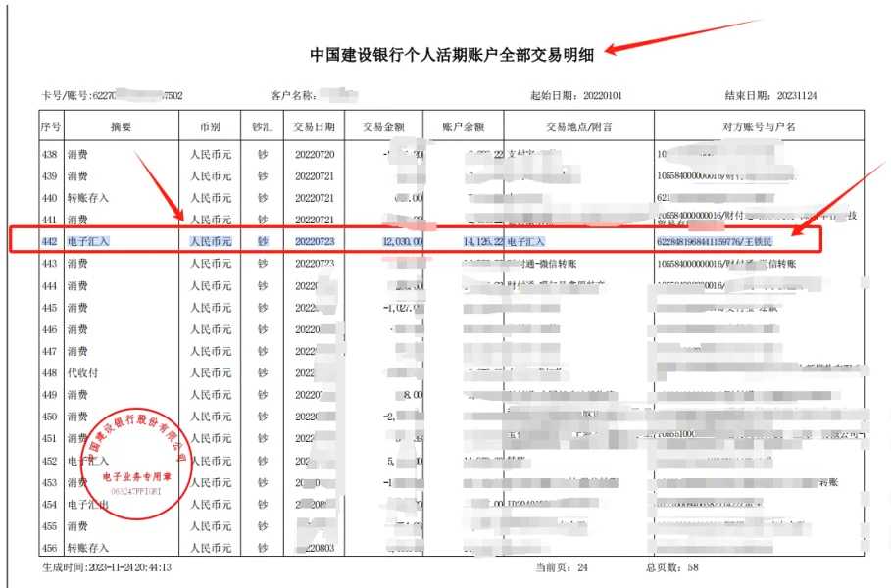Screen dimensions: 891x588
Task: Click 消费 in row 439
Action: click(77, 176)
